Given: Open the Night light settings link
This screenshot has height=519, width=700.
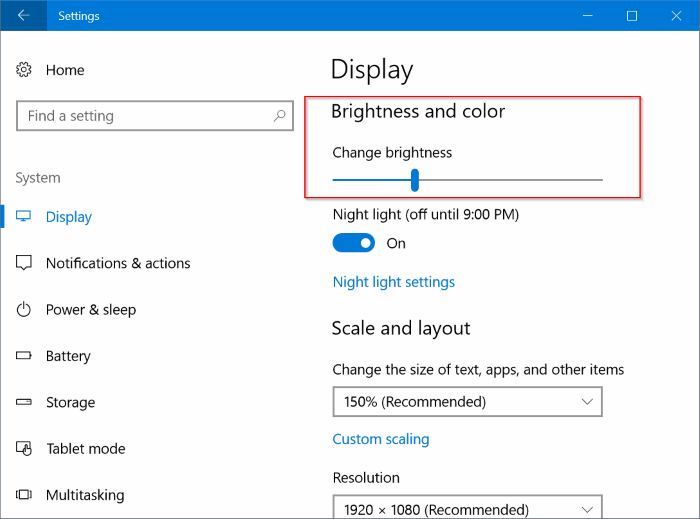Looking at the screenshot, I should click(394, 282).
